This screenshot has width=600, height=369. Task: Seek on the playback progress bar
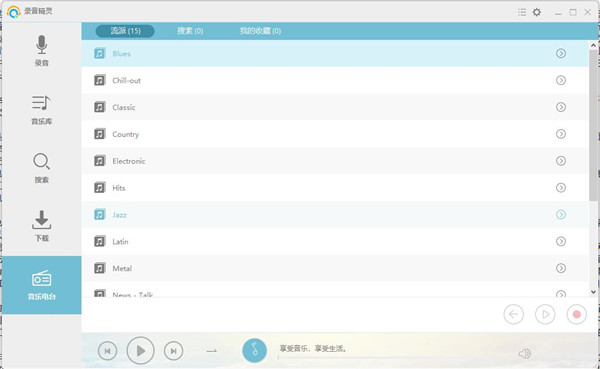pyautogui.click(x=394, y=358)
